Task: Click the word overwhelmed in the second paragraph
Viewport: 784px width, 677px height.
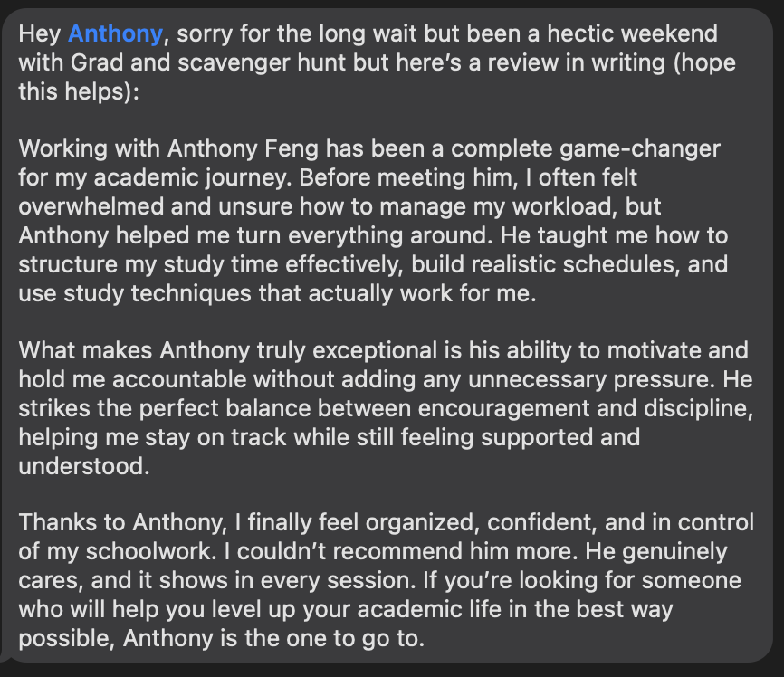Action: click(91, 206)
